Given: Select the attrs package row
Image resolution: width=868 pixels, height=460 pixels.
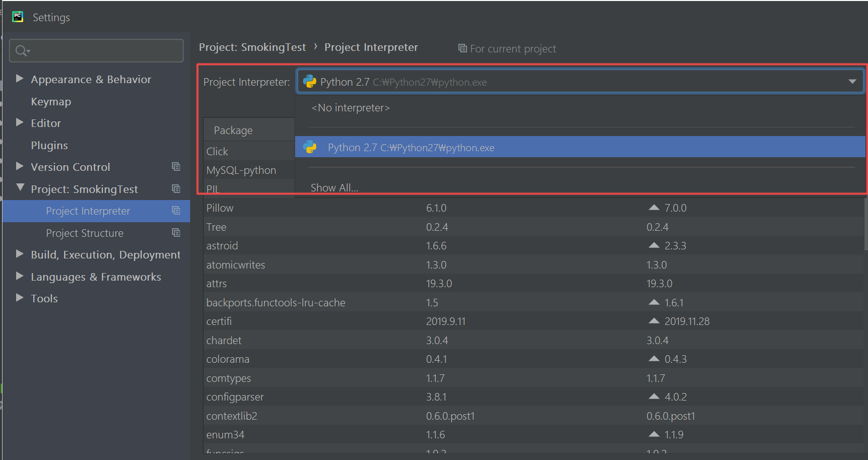Looking at the screenshot, I should (x=534, y=283).
